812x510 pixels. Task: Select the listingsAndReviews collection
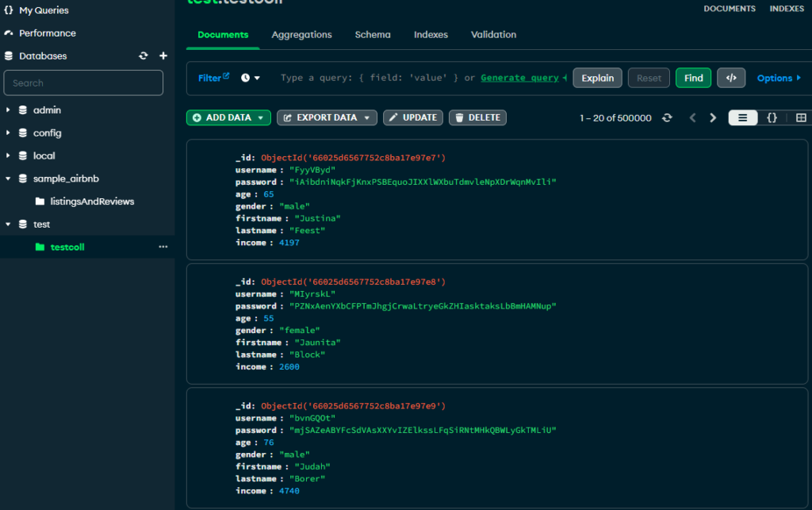92,201
